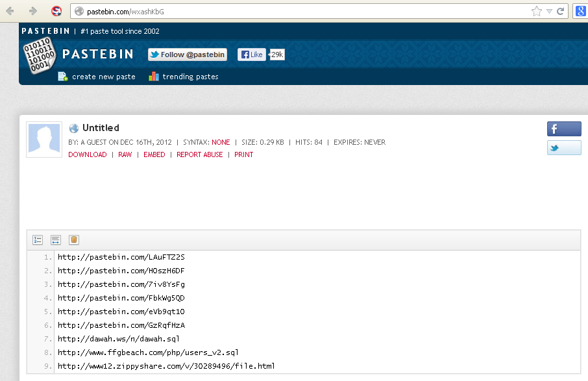The image size is (588, 381).
Task: Click line 1 pastebin.com/LAuFTZ2S
Action: [121, 257]
